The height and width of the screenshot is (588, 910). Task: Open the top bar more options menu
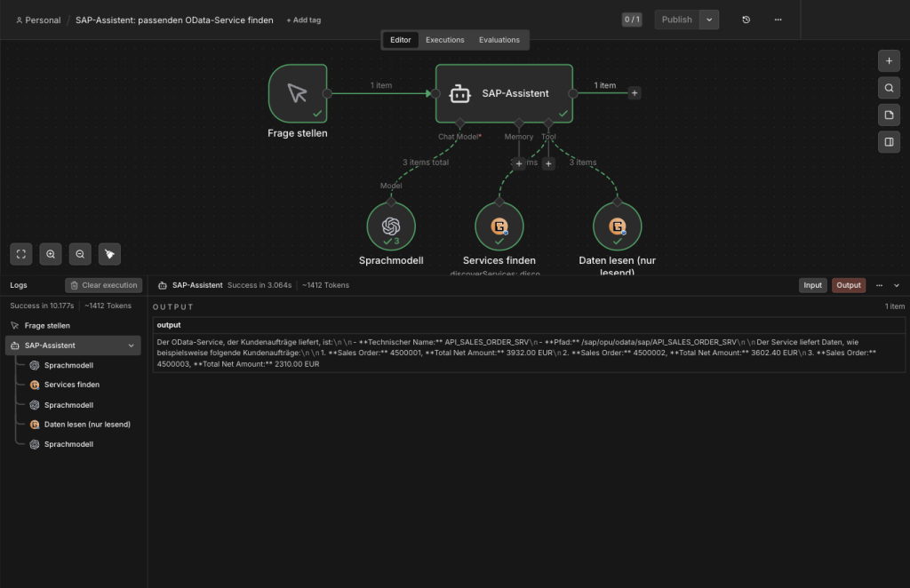(x=778, y=20)
